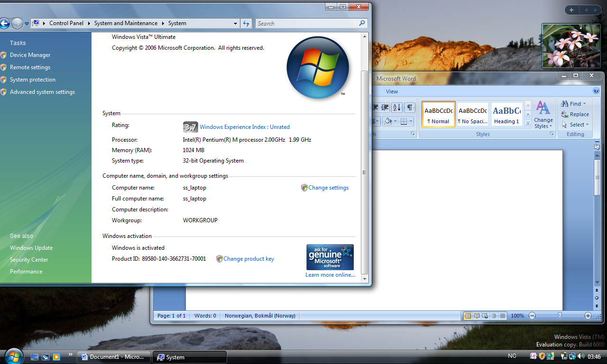Click the Back navigation button
This screenshot has width=607, height=364.
point(4,23)
